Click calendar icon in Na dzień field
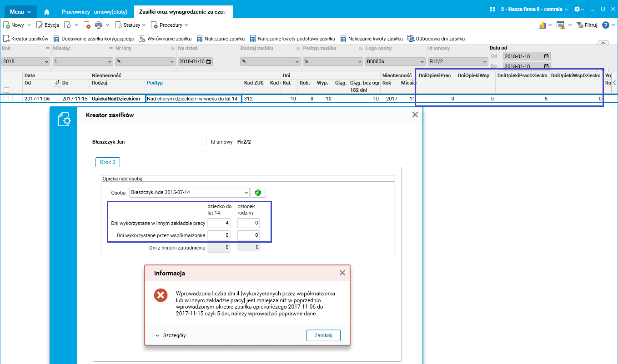 pyautogui.click(x=208, y=62)
